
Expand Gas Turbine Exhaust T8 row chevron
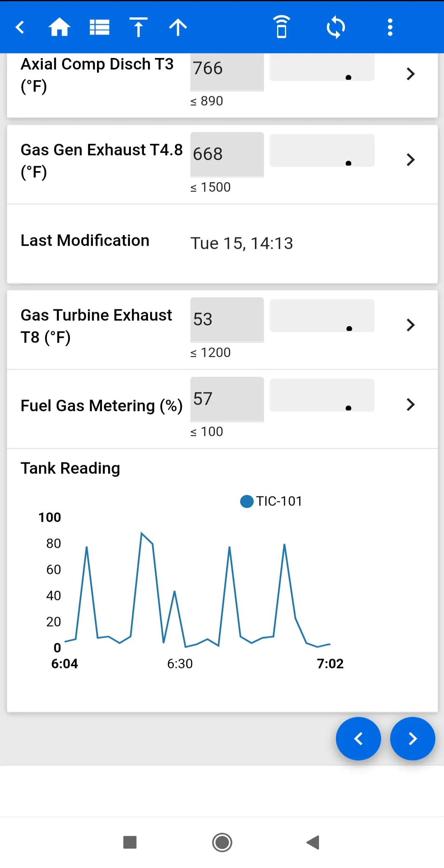[410, 325]
